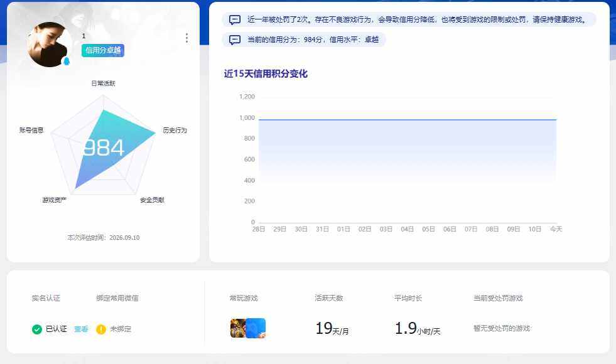Viewport: 616px width, 364px height.
Task: Click the QQ penguin badge on the avatar
Action: [67, 61]
